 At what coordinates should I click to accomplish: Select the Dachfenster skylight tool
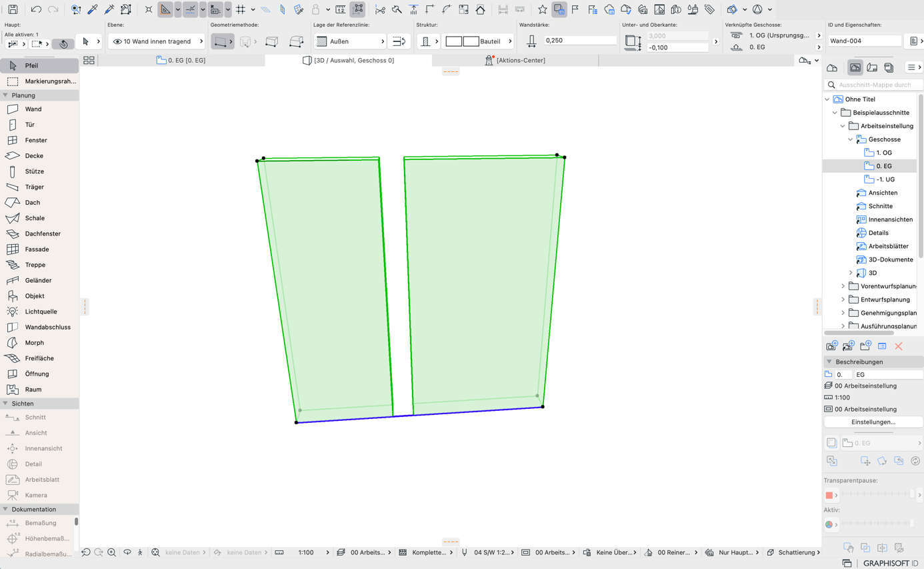[x=39, y=233]
